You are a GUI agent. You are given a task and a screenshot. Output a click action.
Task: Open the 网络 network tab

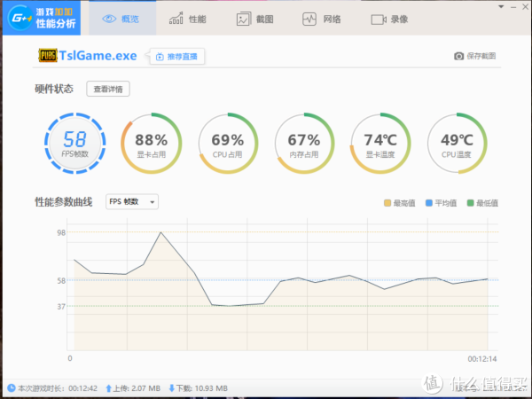[322, 19]
